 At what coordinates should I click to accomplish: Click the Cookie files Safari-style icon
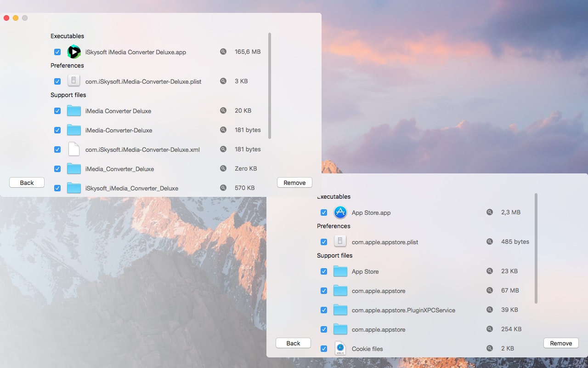[340, 349]
